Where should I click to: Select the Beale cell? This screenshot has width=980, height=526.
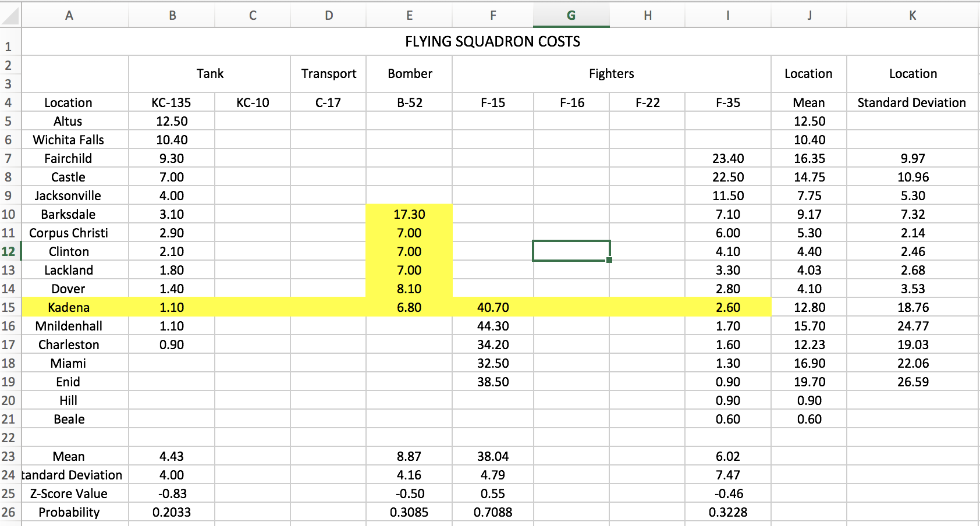75,419
